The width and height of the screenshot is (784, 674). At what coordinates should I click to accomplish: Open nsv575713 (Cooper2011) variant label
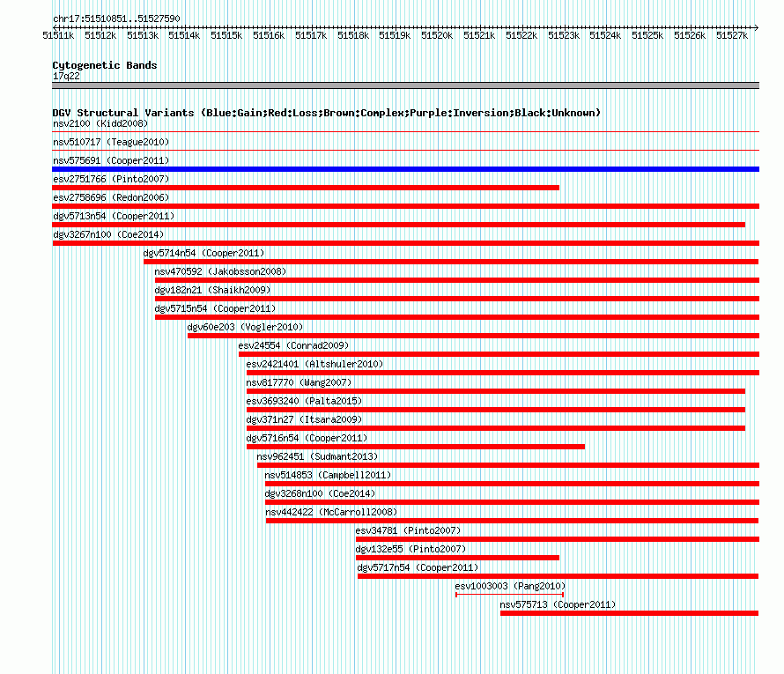point(558,604)
